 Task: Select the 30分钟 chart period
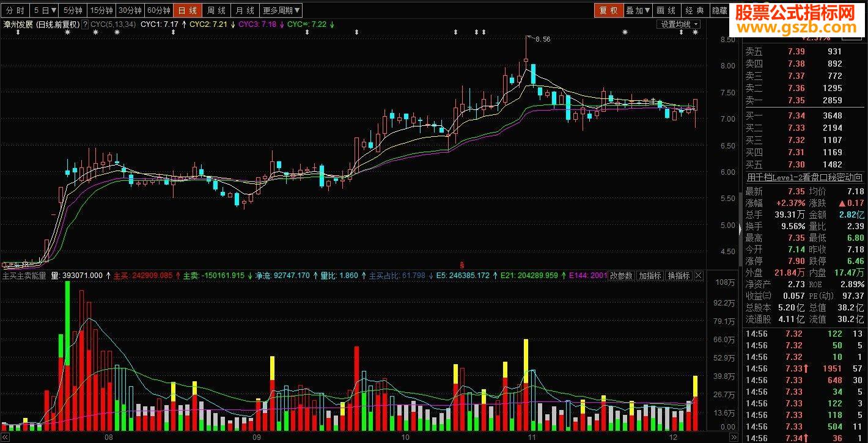[130, 10]
